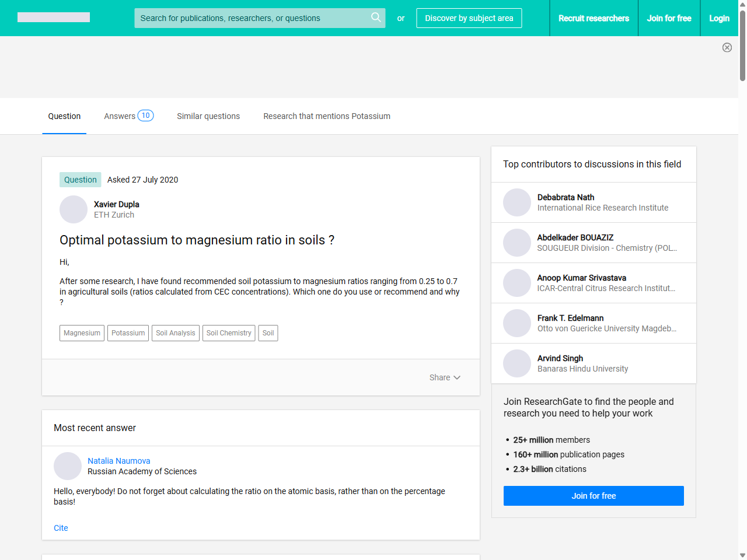Open Discover by subject area

(x=469, y=18)
